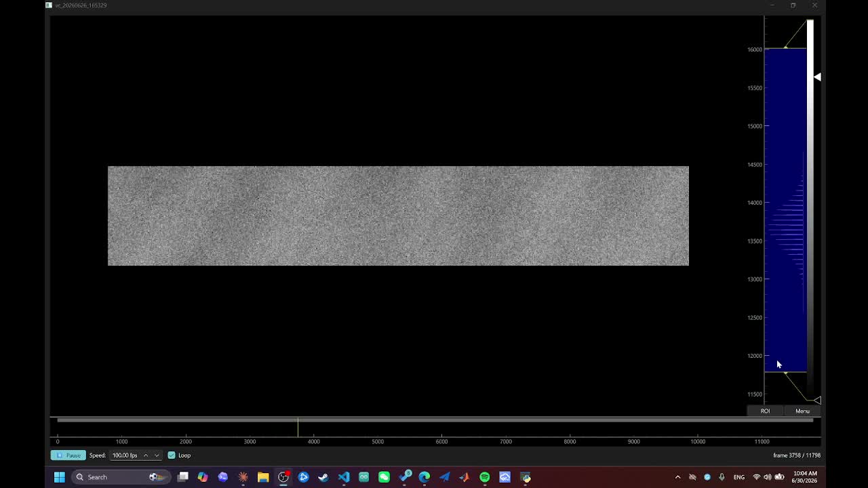This screenshot has height=488, width=868.
Task: Click the upper white gradient tick marker
Action: [817, 77]
